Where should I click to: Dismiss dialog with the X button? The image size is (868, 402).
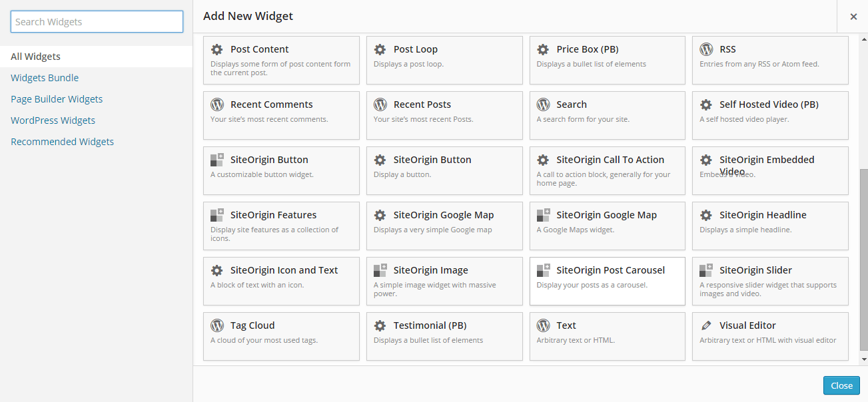[x=853, y=17]
